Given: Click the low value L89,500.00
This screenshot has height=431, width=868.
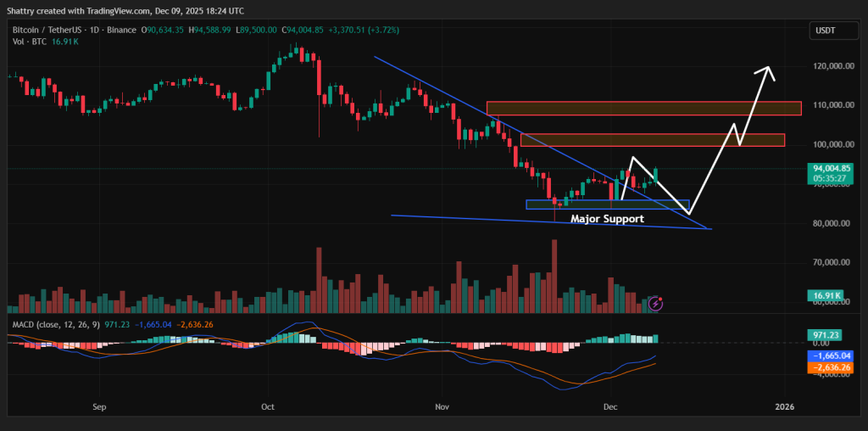Looking at the screenshot, I should 256,30.
